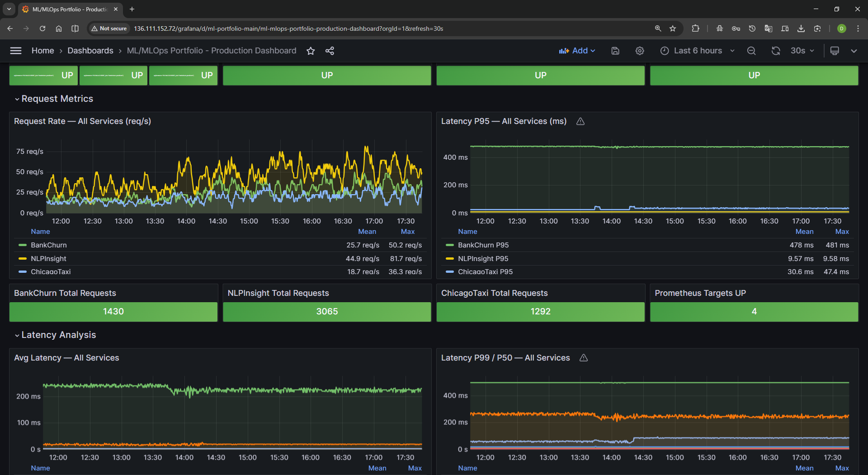Star the Production Dashboard

coord(311,51)
